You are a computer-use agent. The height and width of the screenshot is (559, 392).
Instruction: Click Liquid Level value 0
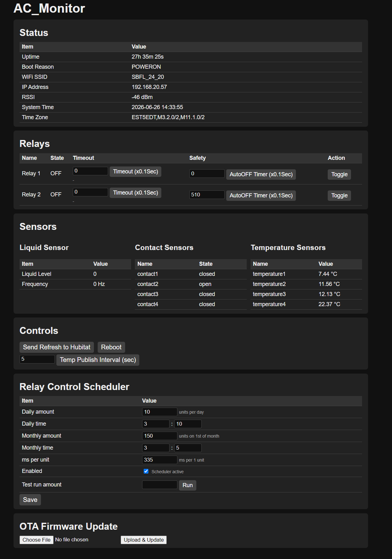point(95,274)
